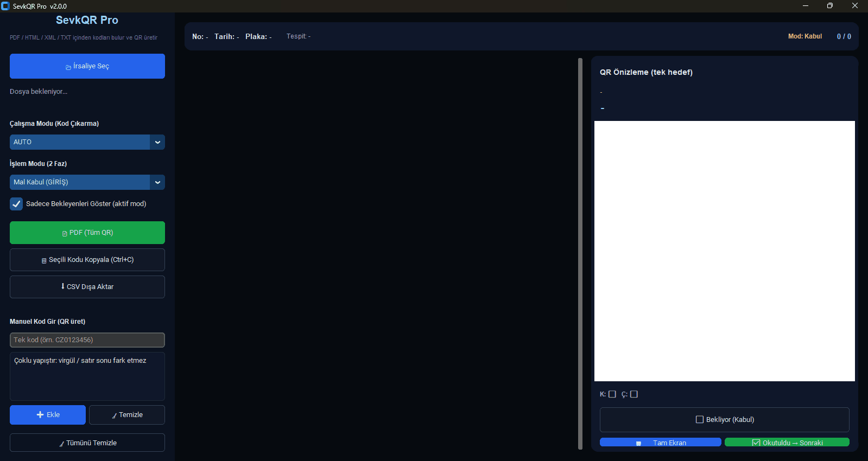Click the PDF document icon on PDF (Tüm QR)

pyautogui.click(x=65, y=233)
